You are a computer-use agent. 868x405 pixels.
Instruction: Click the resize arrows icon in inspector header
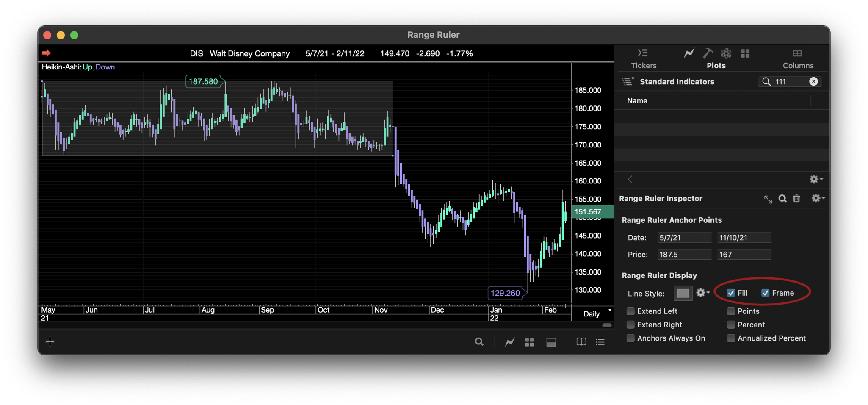[x=768, y=199]
